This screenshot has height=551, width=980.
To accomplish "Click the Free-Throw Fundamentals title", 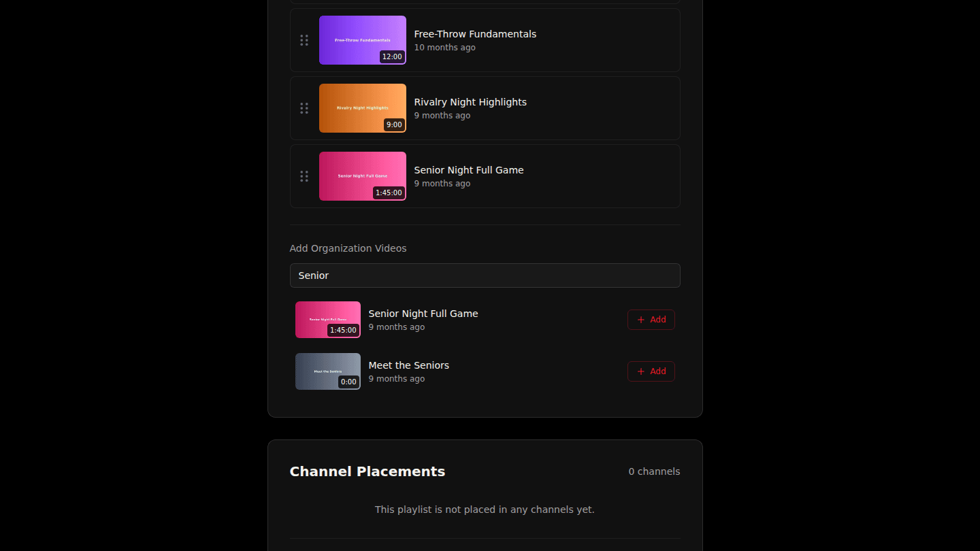I will point(475,34).
